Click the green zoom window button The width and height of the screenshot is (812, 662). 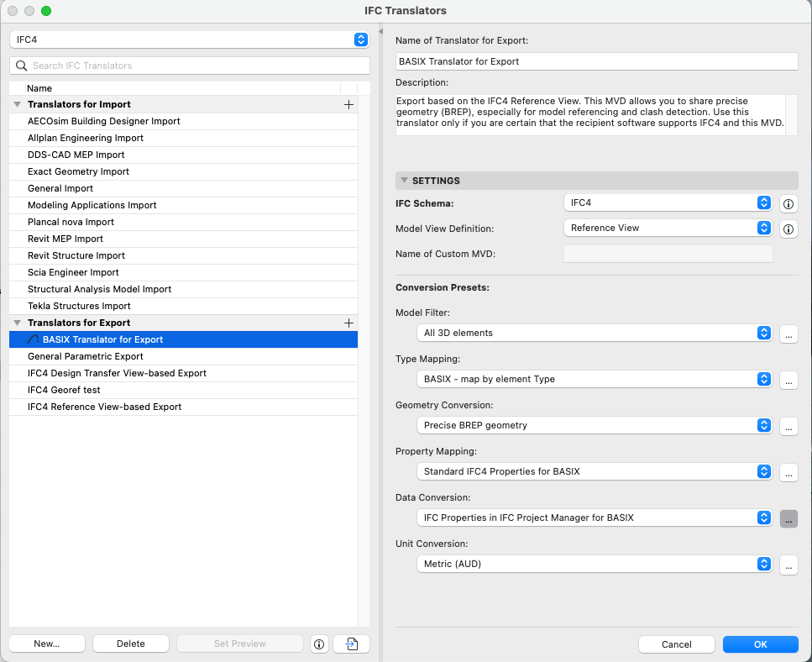point(46,11)
